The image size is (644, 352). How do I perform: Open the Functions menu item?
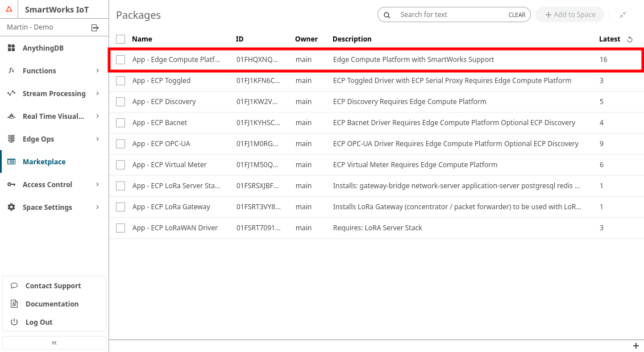54,71
